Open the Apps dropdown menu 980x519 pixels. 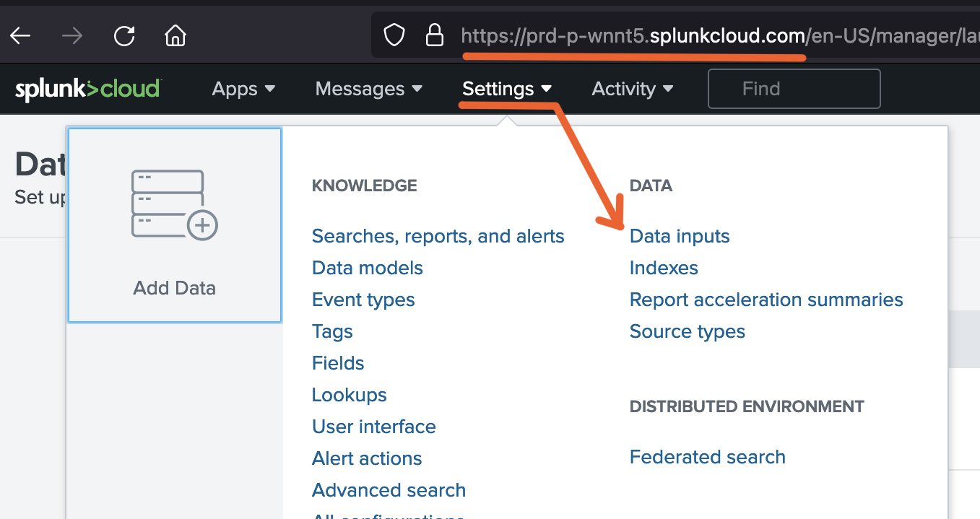(x=243, y=89)
